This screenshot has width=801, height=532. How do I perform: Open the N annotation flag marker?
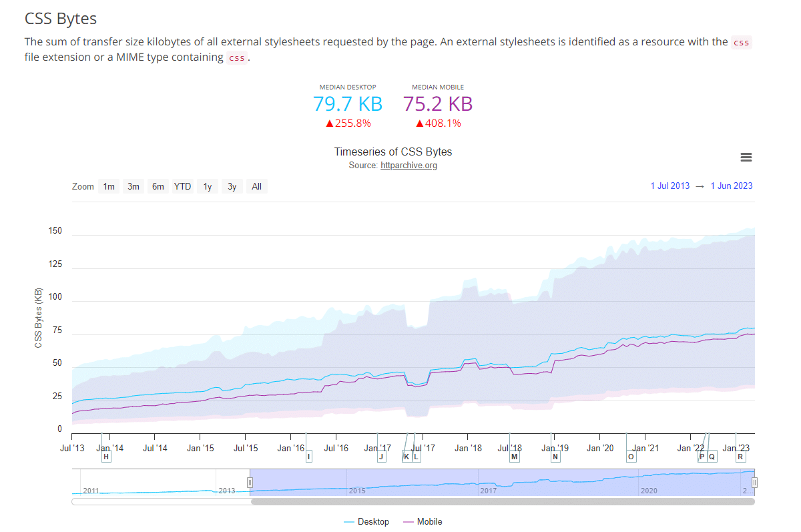555,457
